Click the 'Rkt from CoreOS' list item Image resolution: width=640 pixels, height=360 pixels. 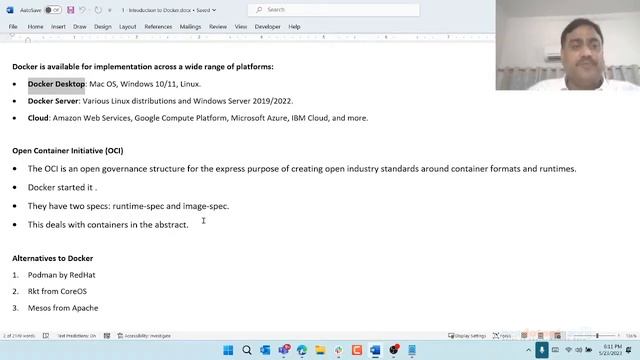click(57, 291)
